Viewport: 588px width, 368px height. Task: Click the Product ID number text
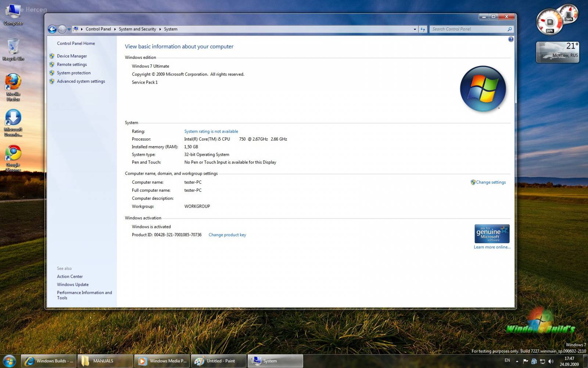pyautogui.click(x=178, y=235)
